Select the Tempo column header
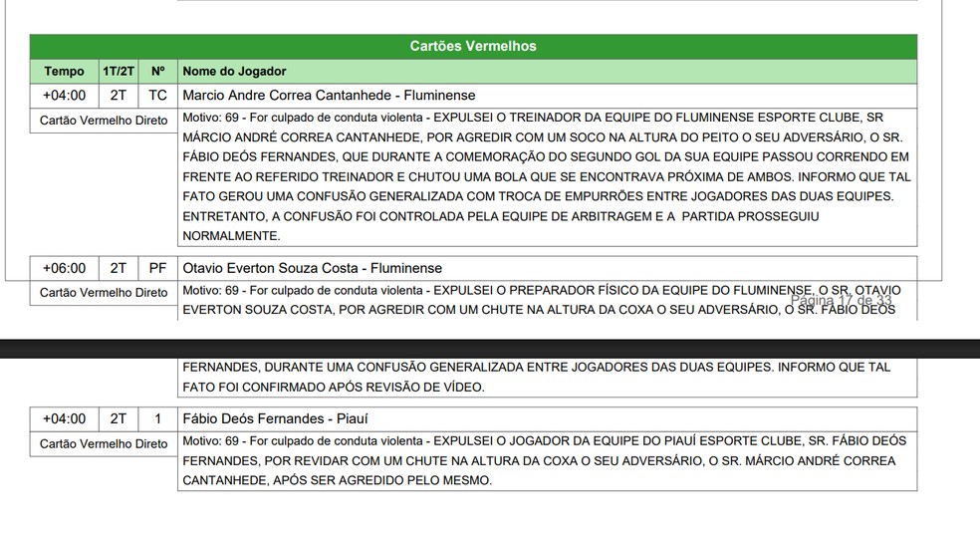The width and height of the screenshot is (980, 533). [65, 72]
